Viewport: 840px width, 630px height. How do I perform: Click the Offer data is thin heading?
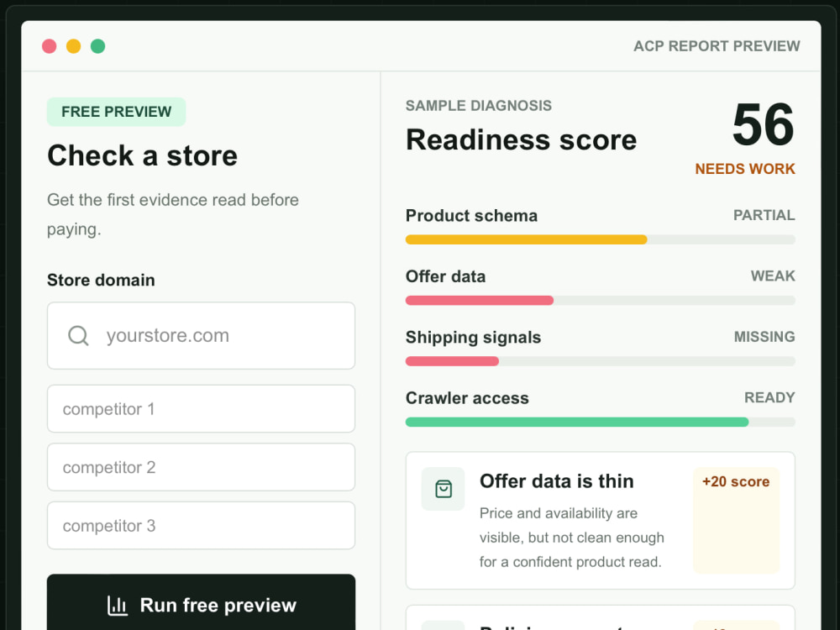pyautogui.click(x=557, y=481)
